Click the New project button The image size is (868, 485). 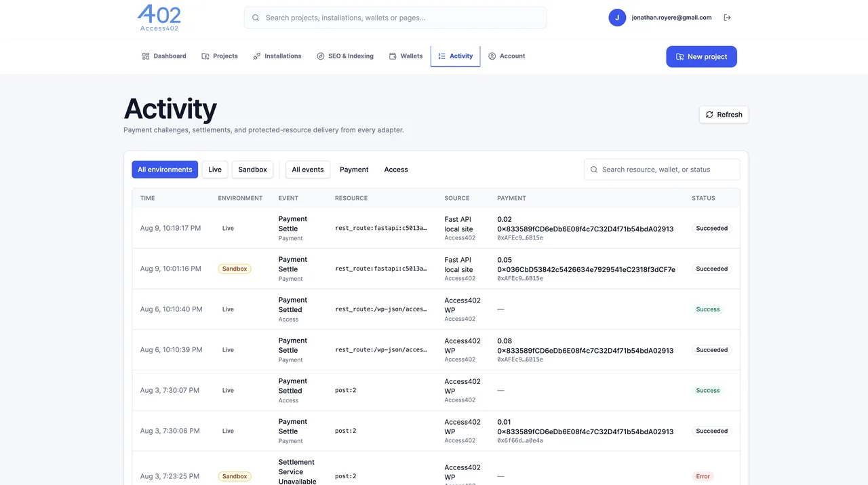pos(701,57)
